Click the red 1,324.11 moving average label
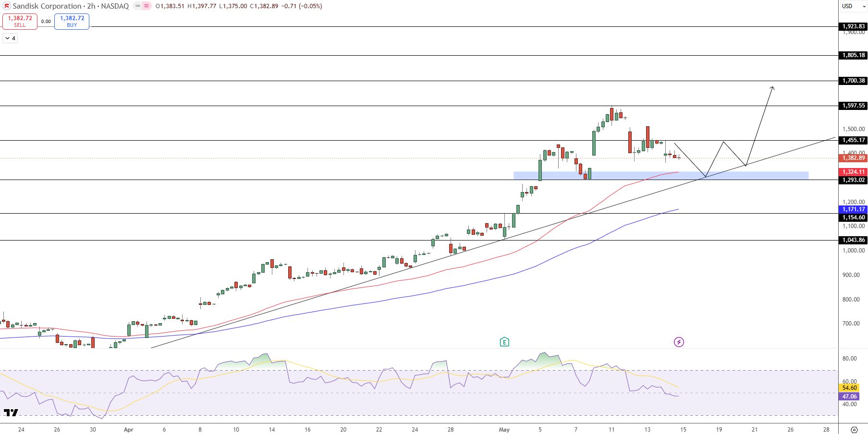Image resolution: width=868 pixels, height=434 pixels. pos(853,172)
